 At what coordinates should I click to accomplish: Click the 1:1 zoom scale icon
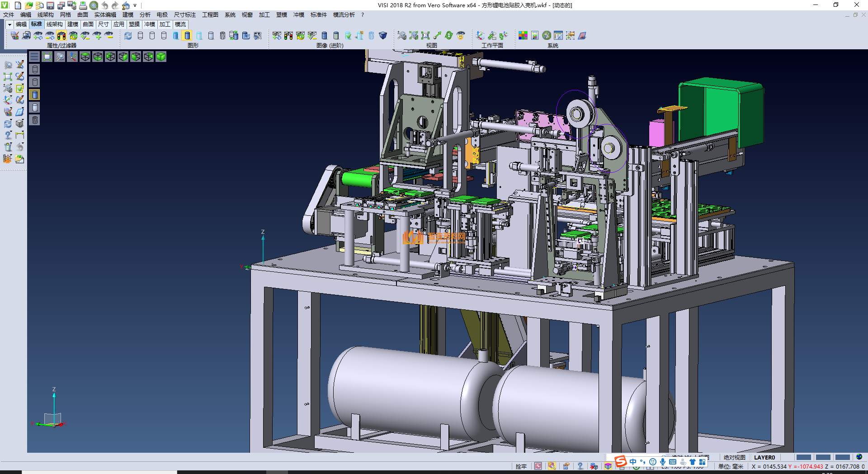[x=425, y=36]
